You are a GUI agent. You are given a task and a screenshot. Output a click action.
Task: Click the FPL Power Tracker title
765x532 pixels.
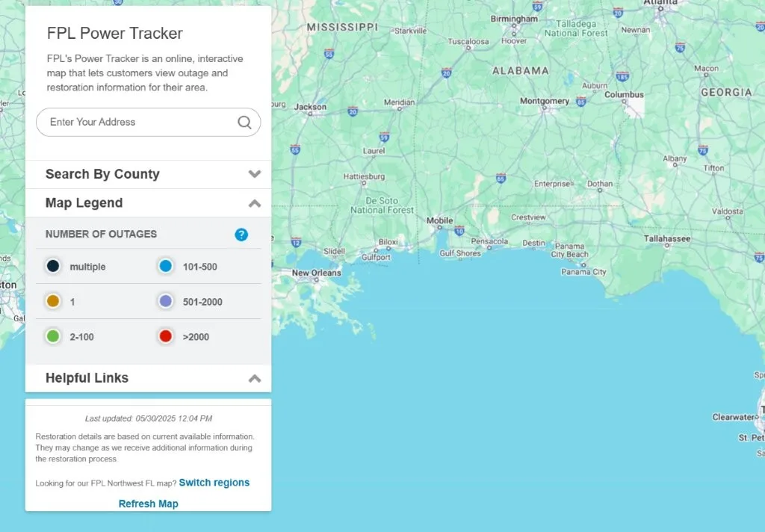point(114,33)
